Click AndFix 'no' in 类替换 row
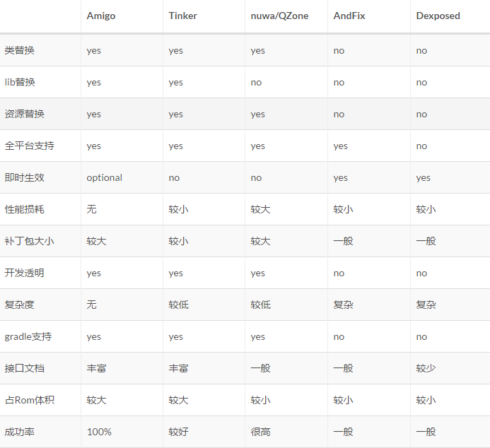This screenshot has width=490, height=448. click(x=339, y=51)
